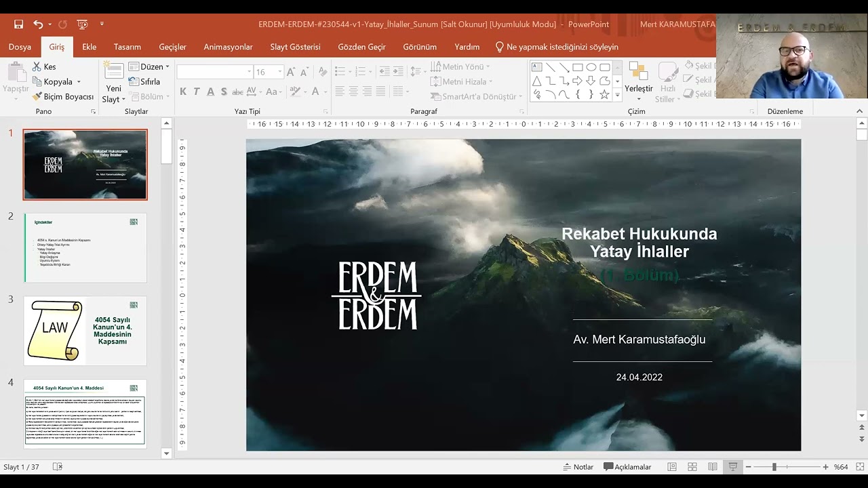Zoom out with the minus button

pyautogui.click(x=749, y=467)
